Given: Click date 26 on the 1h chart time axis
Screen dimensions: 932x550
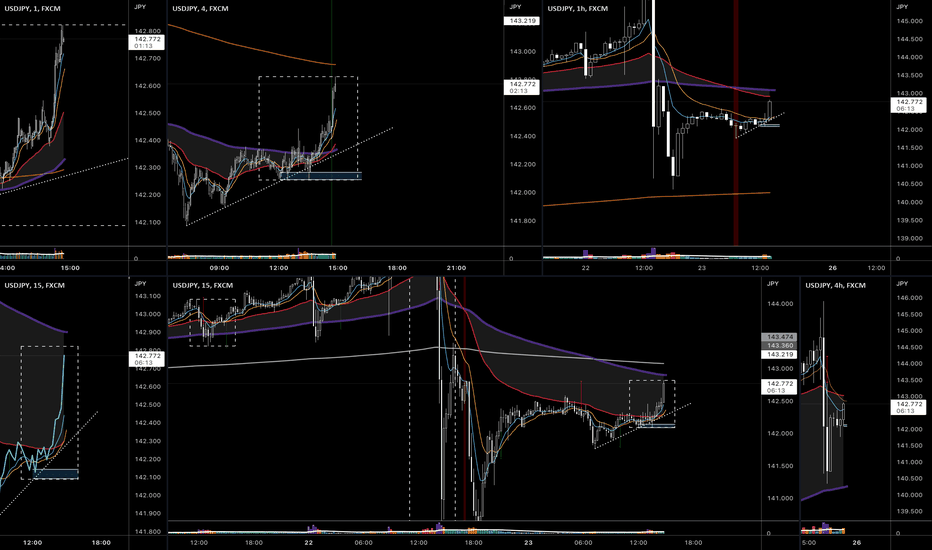Looking at the screenshot, I should click(832, 268).
